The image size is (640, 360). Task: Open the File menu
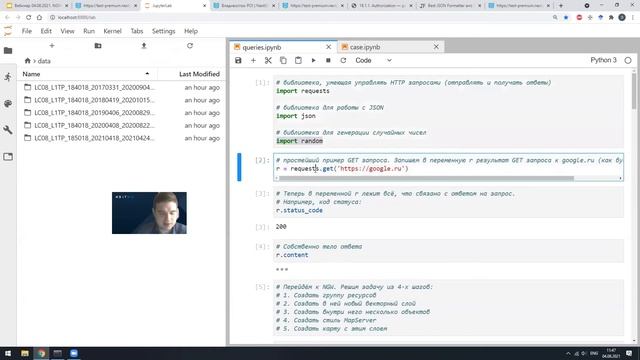(x=27, y=31)
